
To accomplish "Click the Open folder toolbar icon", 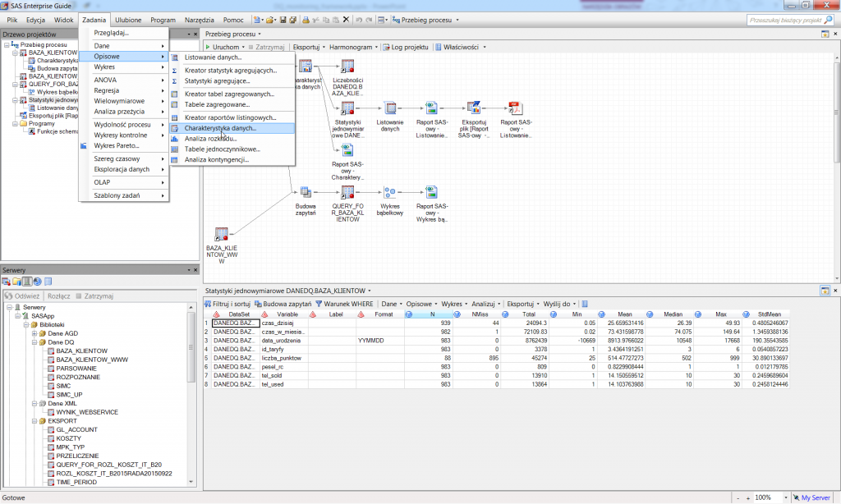I will tap(269, 20).
